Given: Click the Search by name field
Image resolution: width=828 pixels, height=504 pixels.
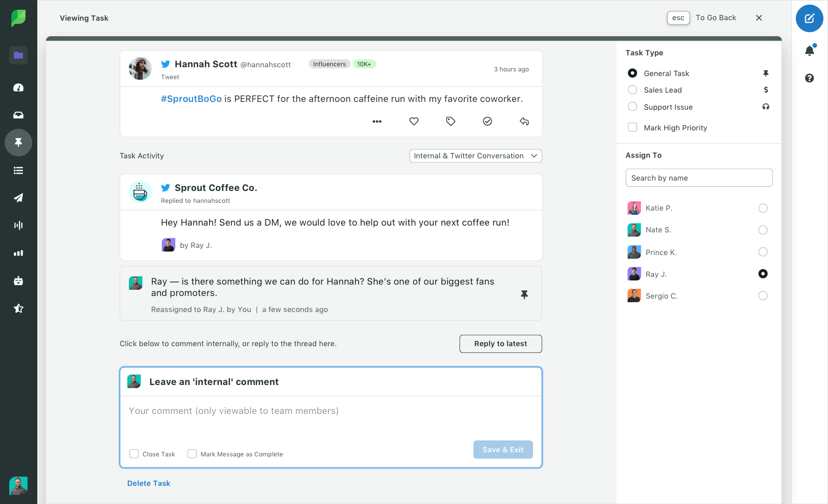Looking at the screenshot, I should (x=699, y=177).
